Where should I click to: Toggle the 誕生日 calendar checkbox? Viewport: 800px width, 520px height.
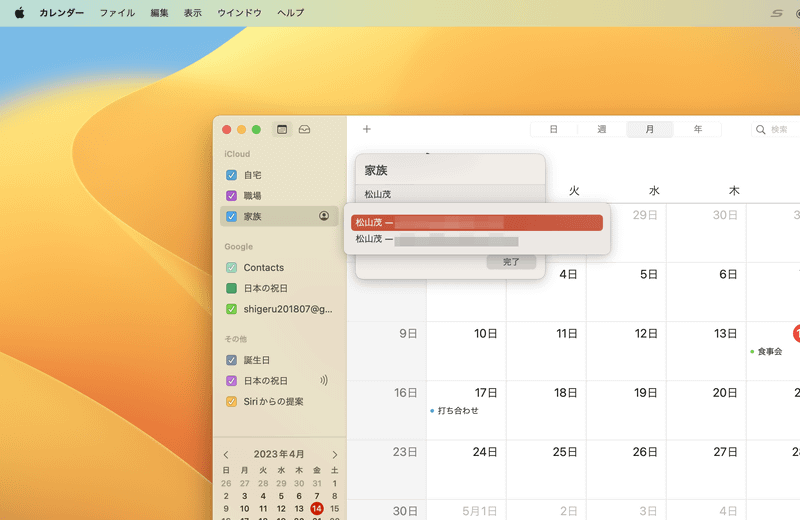[231, 360]
